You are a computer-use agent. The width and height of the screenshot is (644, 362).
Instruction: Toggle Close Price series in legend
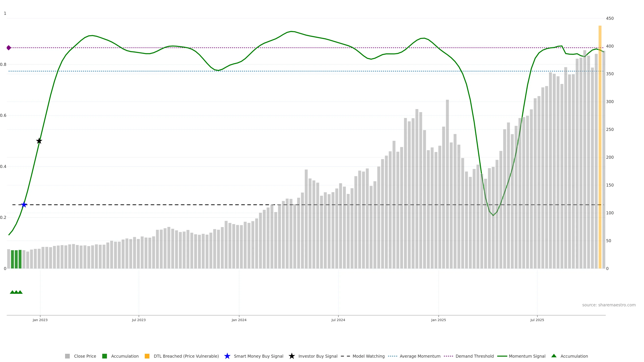[85, 356]
